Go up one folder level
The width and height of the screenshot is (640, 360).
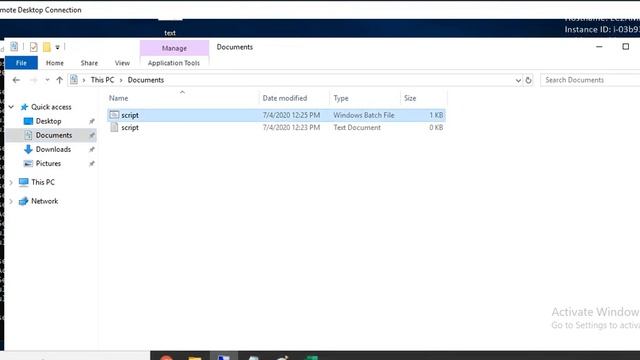tap(60, 80)
